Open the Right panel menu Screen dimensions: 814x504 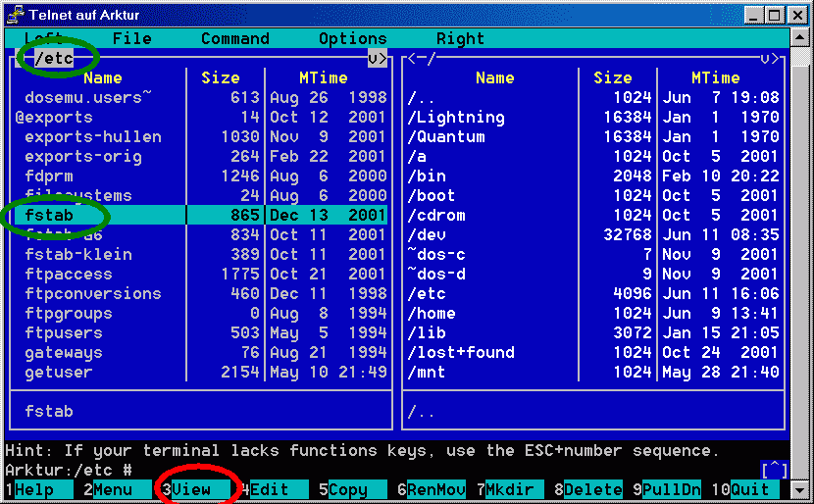click(x=460, y=39)
